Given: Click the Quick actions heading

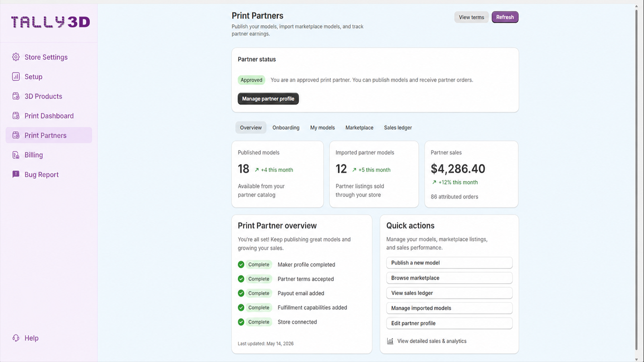Looking at the screenshot, I should (x=411, y=226).
